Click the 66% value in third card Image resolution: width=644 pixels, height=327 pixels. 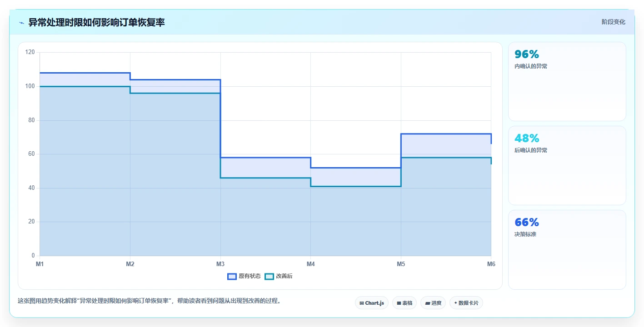coord(527,223)
